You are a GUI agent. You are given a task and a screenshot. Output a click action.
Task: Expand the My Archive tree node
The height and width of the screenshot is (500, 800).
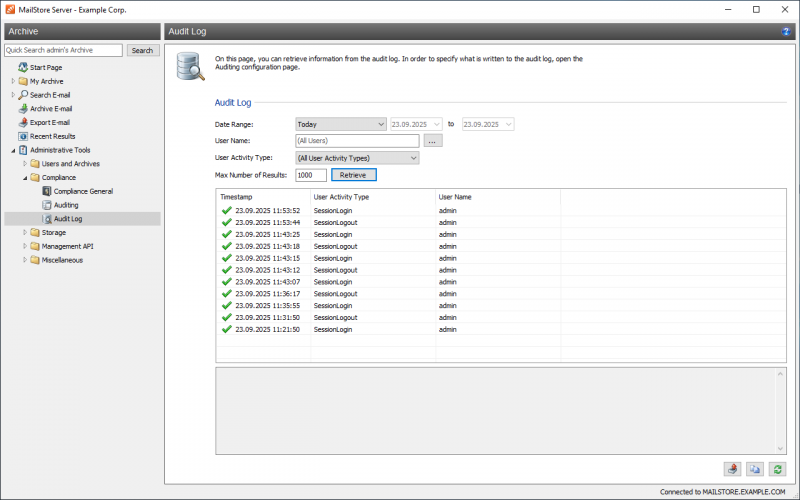pyautogui.click(x=13, y=81)
